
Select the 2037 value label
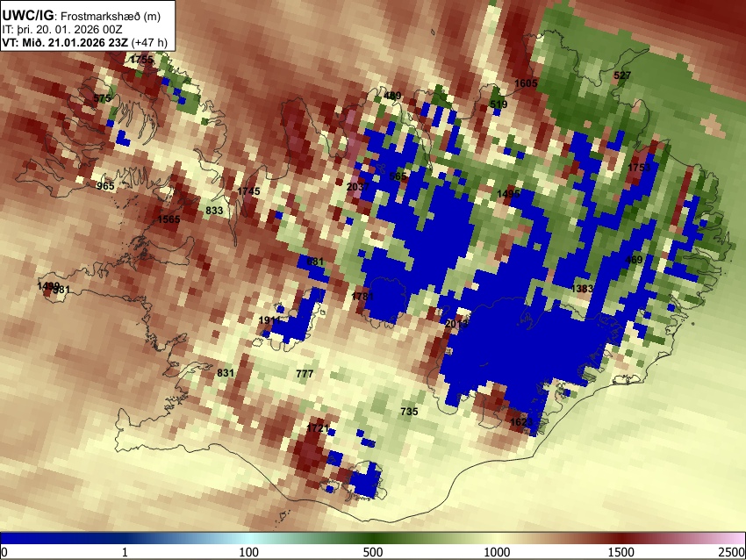pos(358,186)
